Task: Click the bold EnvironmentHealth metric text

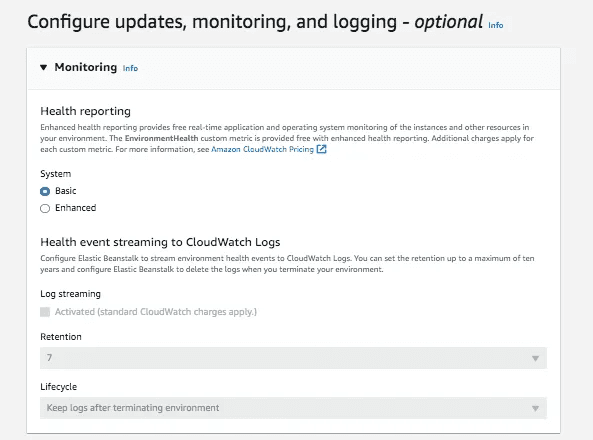Action: coord(161,138)
